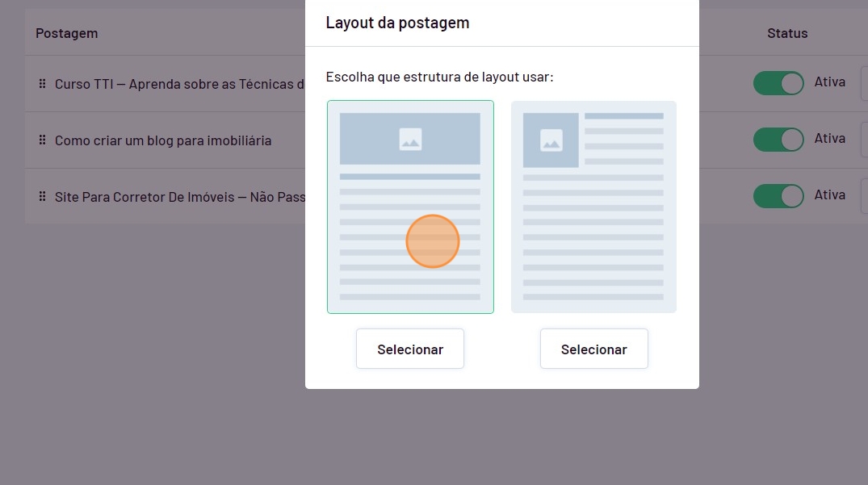This screenshot has width=868, height=485.
Task: Open "Como criar um blog para imobiliária"
Action: [162, 140]
